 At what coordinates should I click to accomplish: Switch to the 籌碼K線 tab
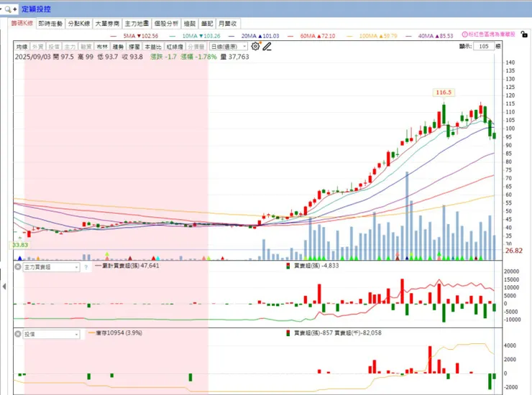tap(22, 23)
